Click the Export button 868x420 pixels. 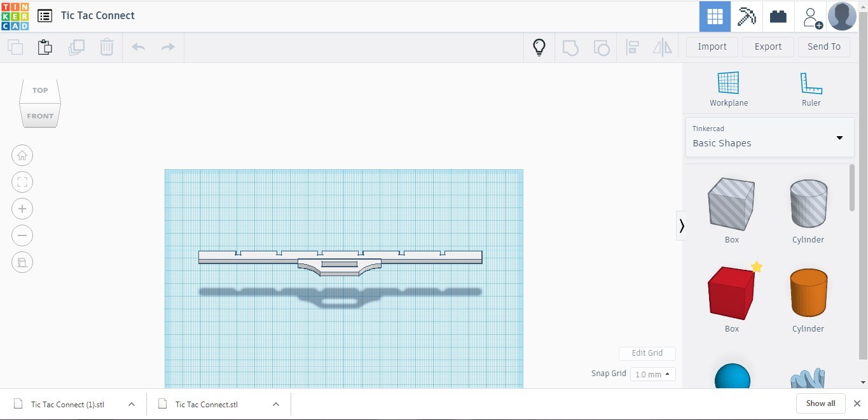point(768,46)
